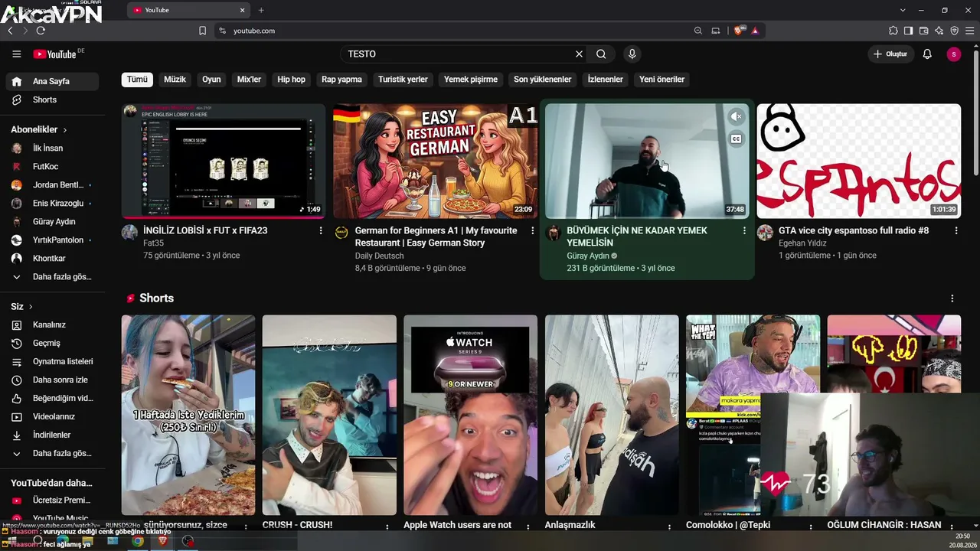This screenshot has height=551, width=980.
Task: Open the Brave VPN shield icon
Action: click(954, 31)
